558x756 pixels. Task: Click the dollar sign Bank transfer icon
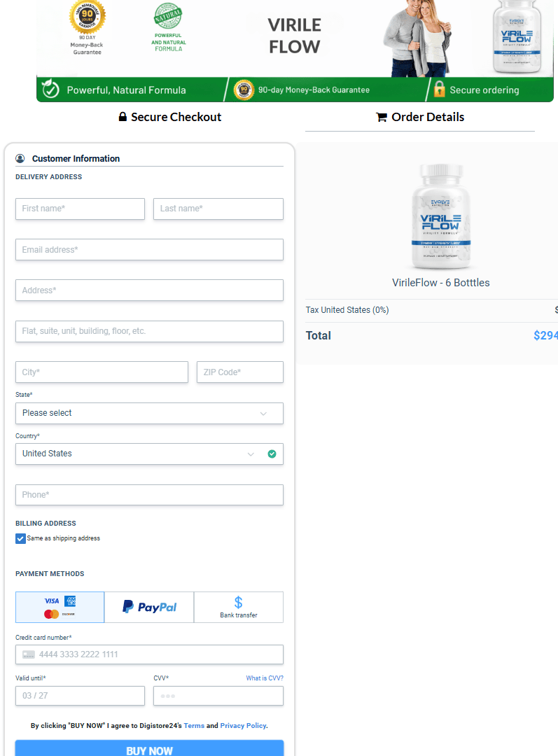(x=238, y=602)
